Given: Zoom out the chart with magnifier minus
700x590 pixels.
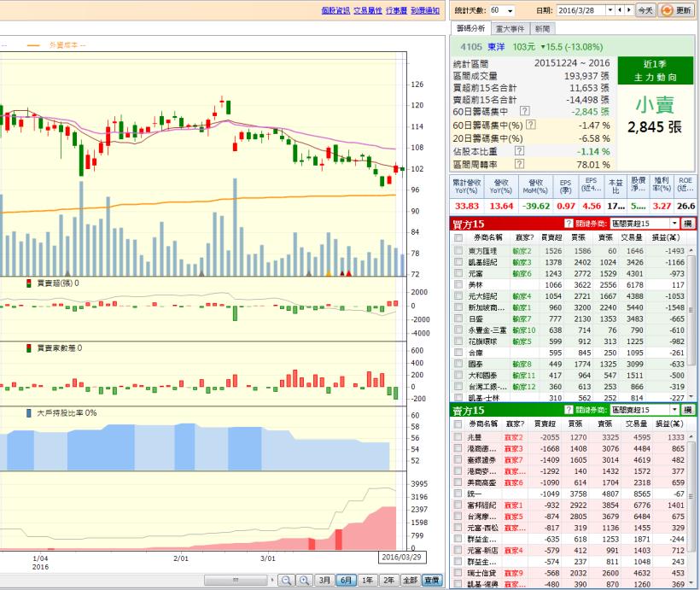Looking at the screenshot, I should [286, 581].
